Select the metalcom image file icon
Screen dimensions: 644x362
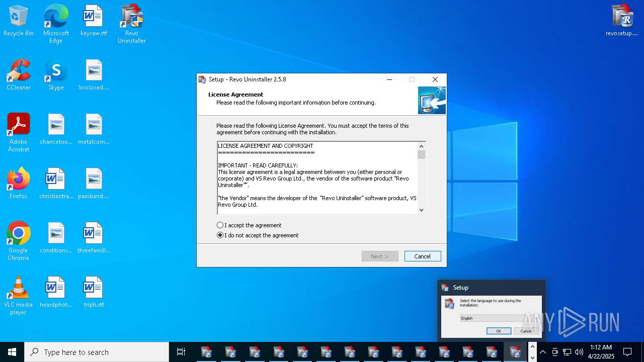(94, 130)
